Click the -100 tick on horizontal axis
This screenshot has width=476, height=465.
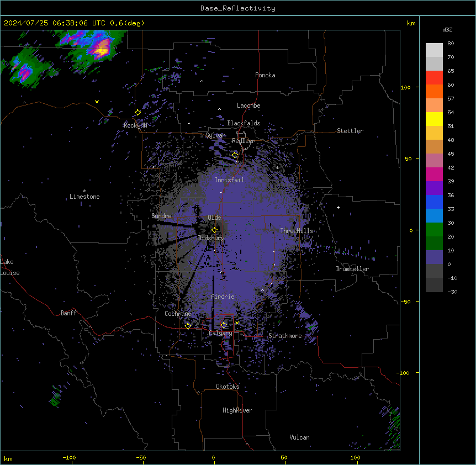69,458
